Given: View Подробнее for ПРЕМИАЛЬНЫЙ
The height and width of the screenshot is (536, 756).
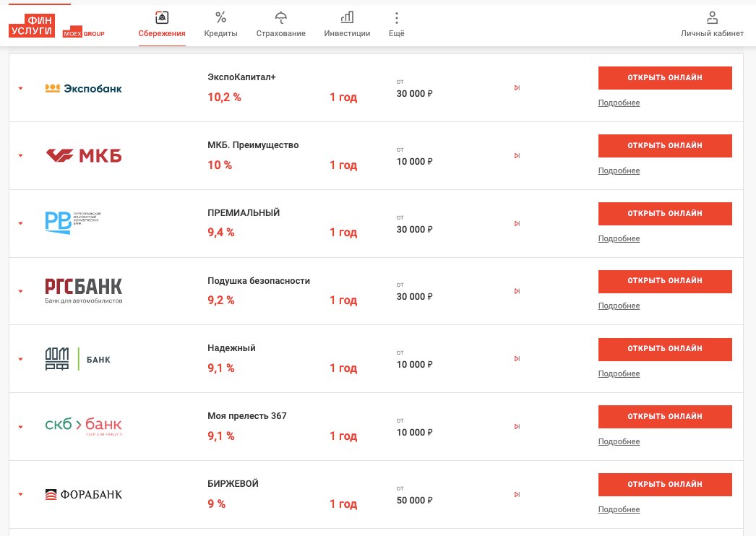Looking at the screenshot, I should [x=619, y=238].
